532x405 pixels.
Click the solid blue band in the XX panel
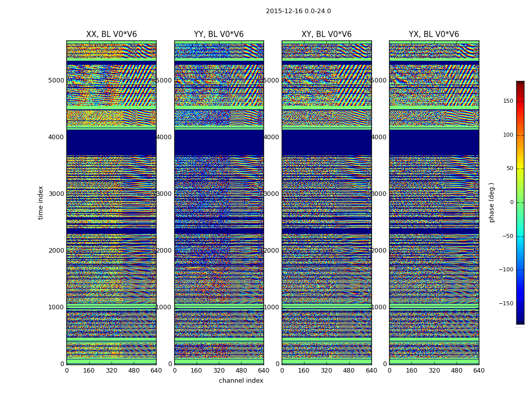[x=111, y=143]
